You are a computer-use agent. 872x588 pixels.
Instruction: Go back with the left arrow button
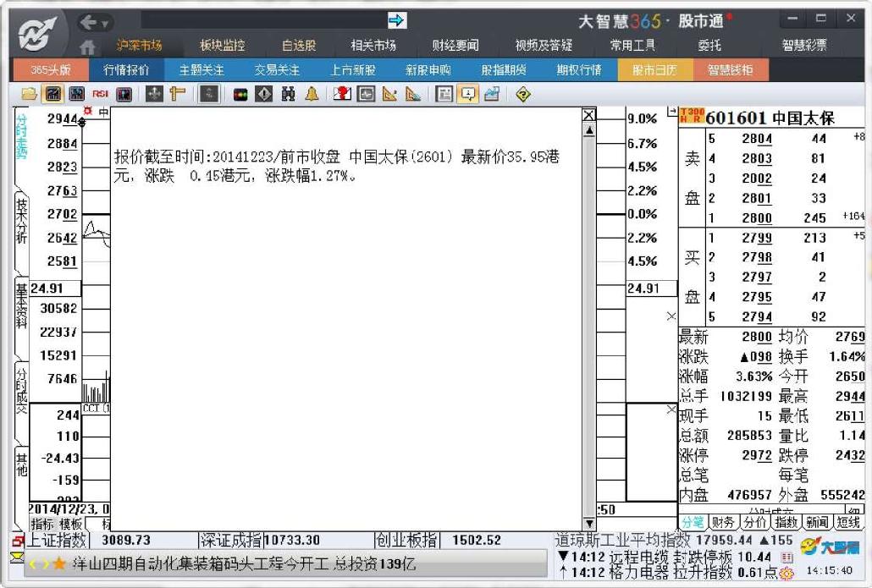coord(88,22)
